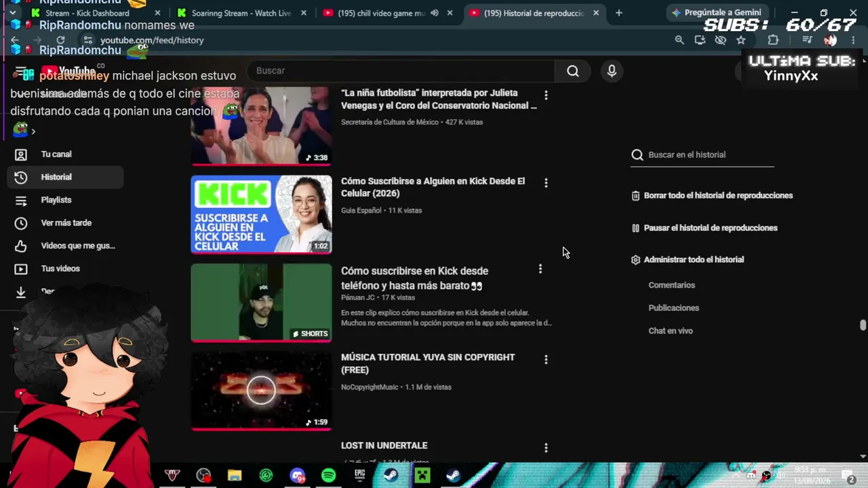Click the Tu canal profile icon

(21, 155)
